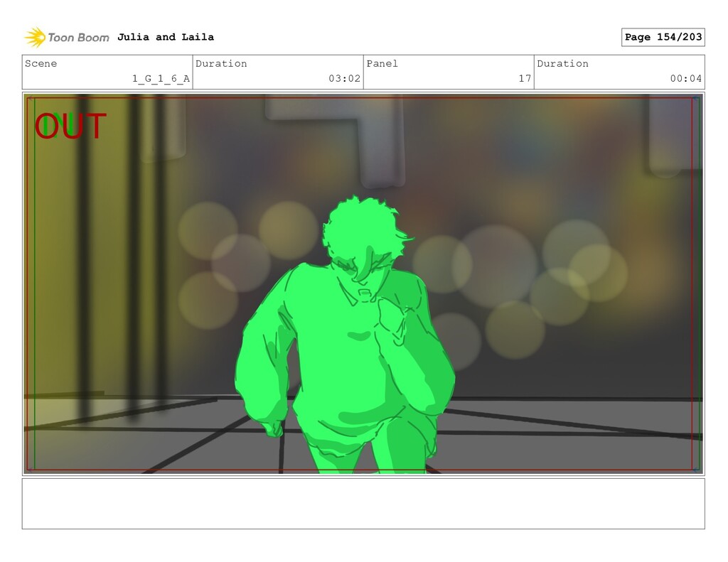Click the 'Panel' header label
This screenshot has width=728, height=562.
pyautogui.click(x=382, y=63)
